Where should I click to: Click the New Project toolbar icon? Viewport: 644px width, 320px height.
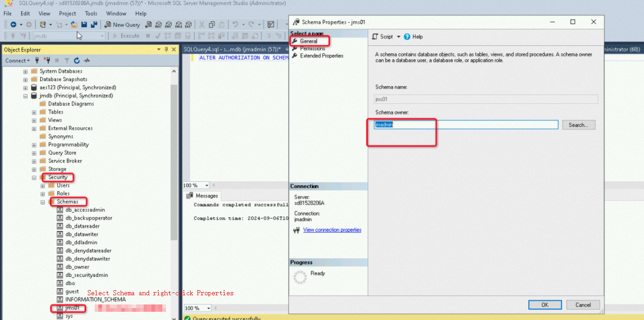43,25
